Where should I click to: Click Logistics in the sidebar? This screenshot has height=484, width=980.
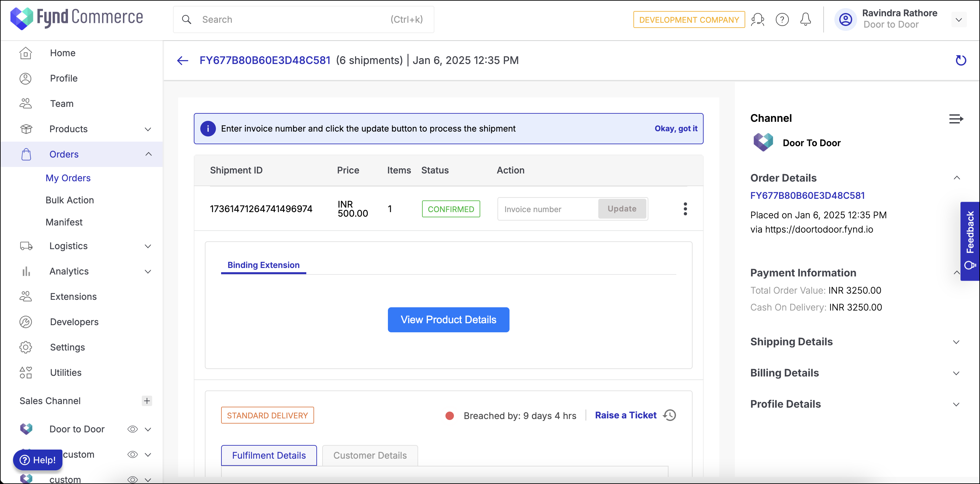[x=69, y=246]
